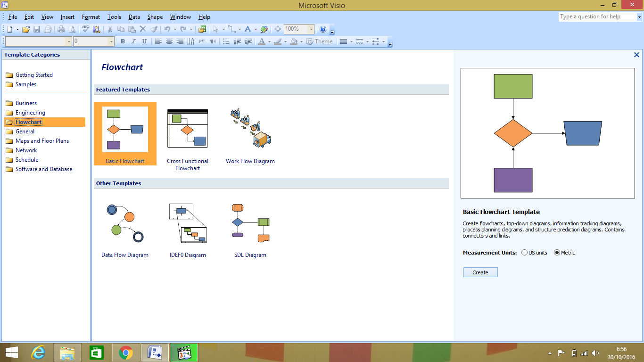
Task: Open the Line Ends dropdown arrow
Action: coord(383,41)
